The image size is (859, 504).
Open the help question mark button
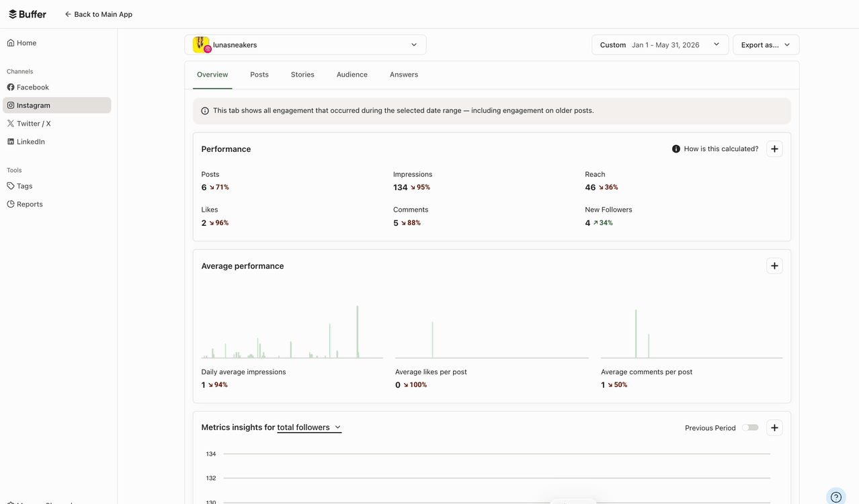[836, 497]
